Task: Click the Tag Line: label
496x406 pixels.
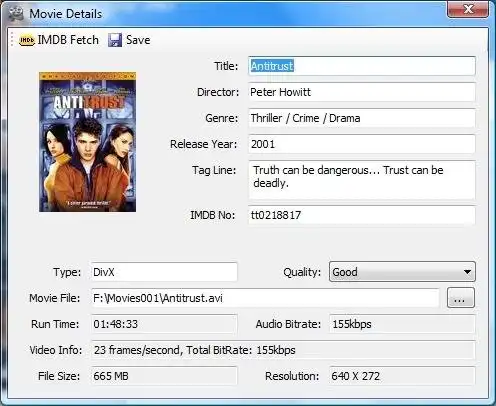Action: click(x=214, y=170)
